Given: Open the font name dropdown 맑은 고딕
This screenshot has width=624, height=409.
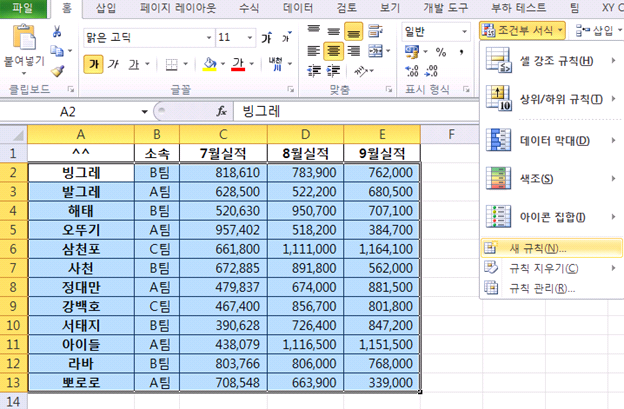Looking at the screenshot, I should click(209, 38).
